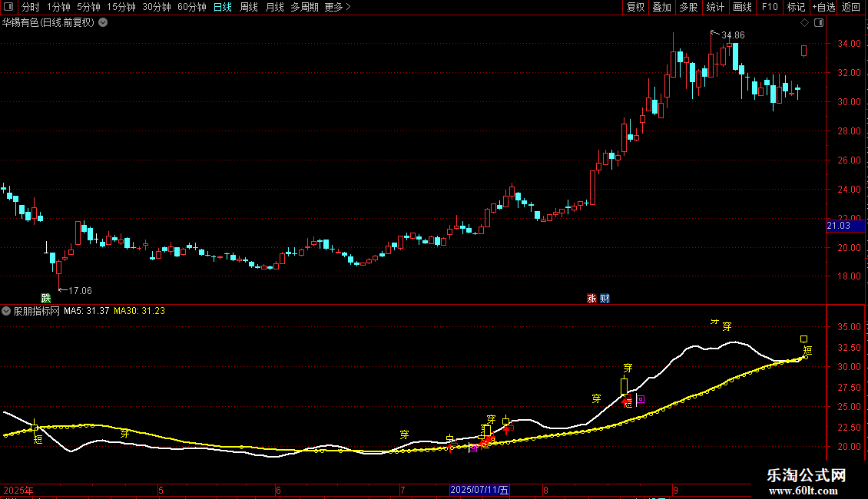
Task: Expand the 更多 more periods menu
Action: [337, 7]
